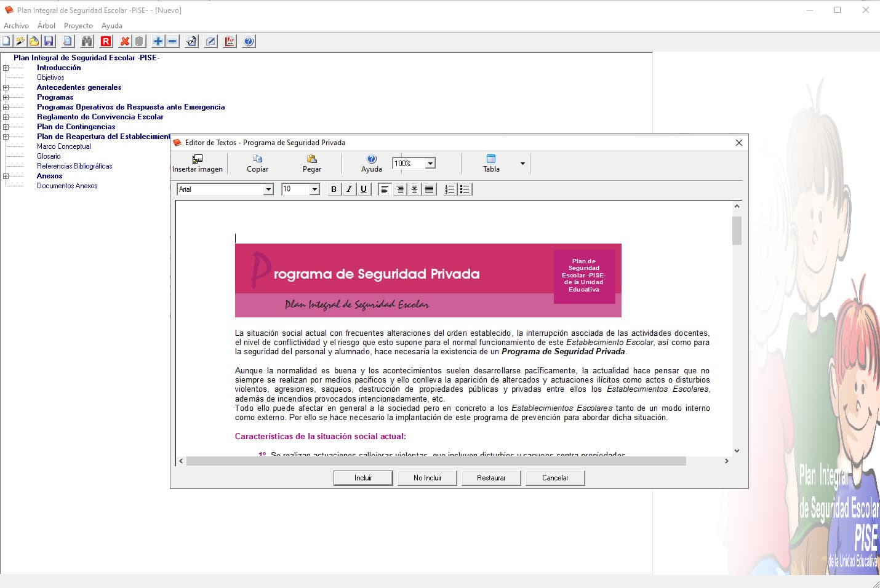Click the red X delete icon
This screenshot has width=880, height=588.
pos(125,41)
